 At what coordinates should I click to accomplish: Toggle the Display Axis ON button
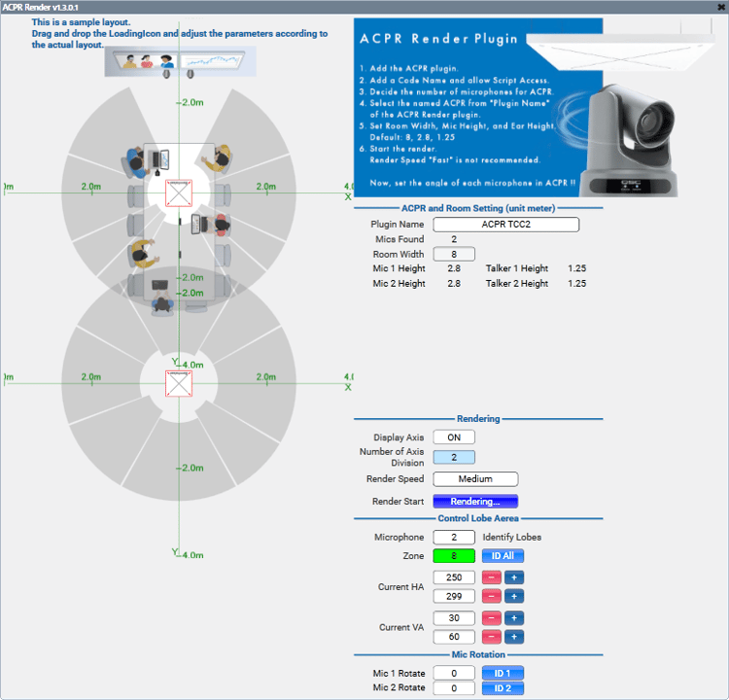pos(454,437)
